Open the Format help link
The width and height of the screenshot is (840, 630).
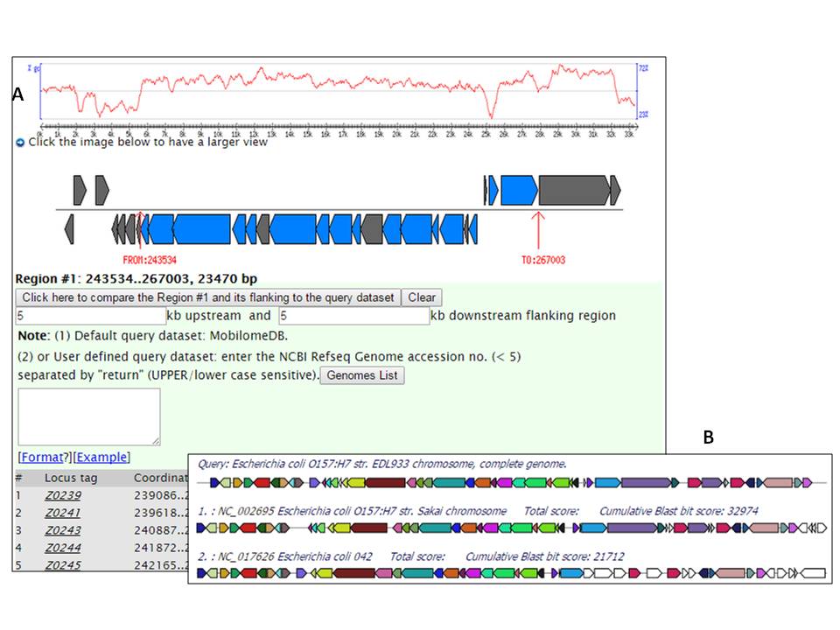pos(42,457)
